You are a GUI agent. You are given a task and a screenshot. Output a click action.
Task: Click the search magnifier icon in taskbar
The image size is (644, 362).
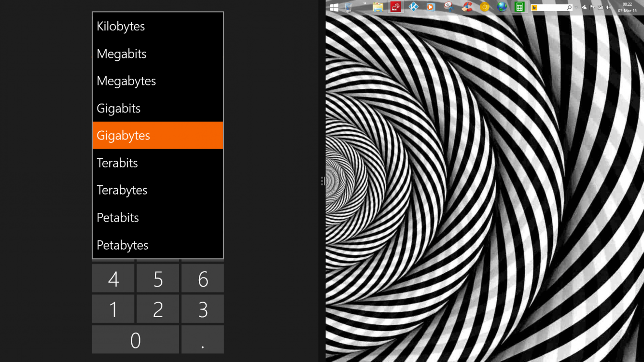(569, 8)
